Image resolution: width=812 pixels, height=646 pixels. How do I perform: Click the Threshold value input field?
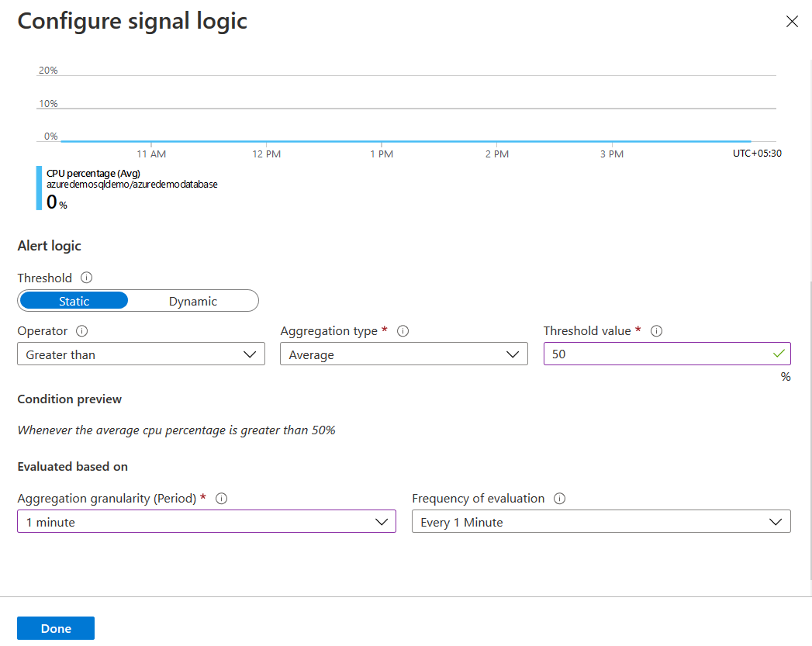(x=659, y=354)
